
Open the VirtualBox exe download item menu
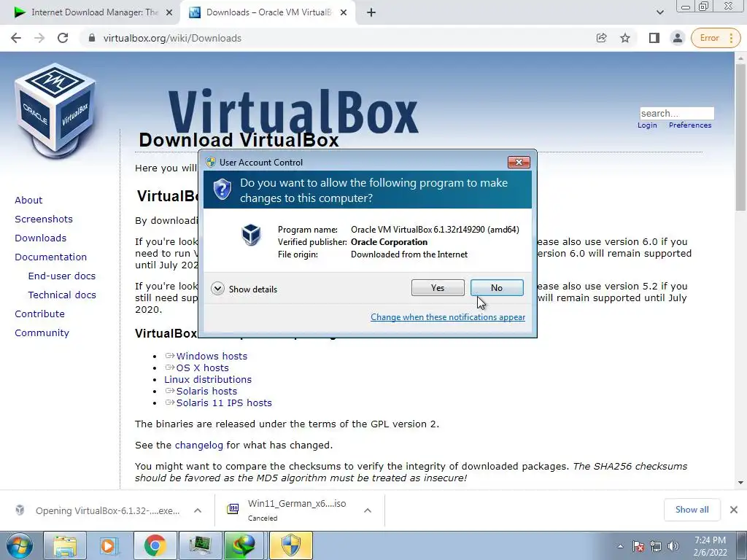click(198, 510)
